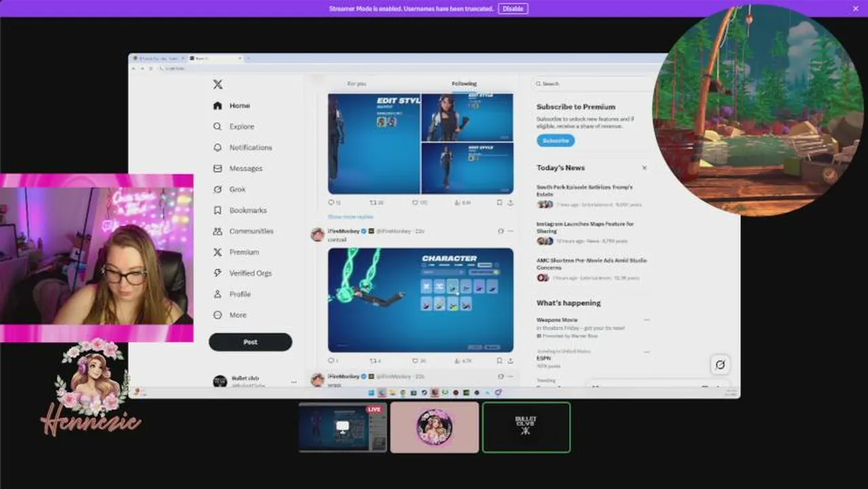Viewport: 868px width, 489px height.
Task: Select the Bullet Club participant tile
Action: point(526,427)
